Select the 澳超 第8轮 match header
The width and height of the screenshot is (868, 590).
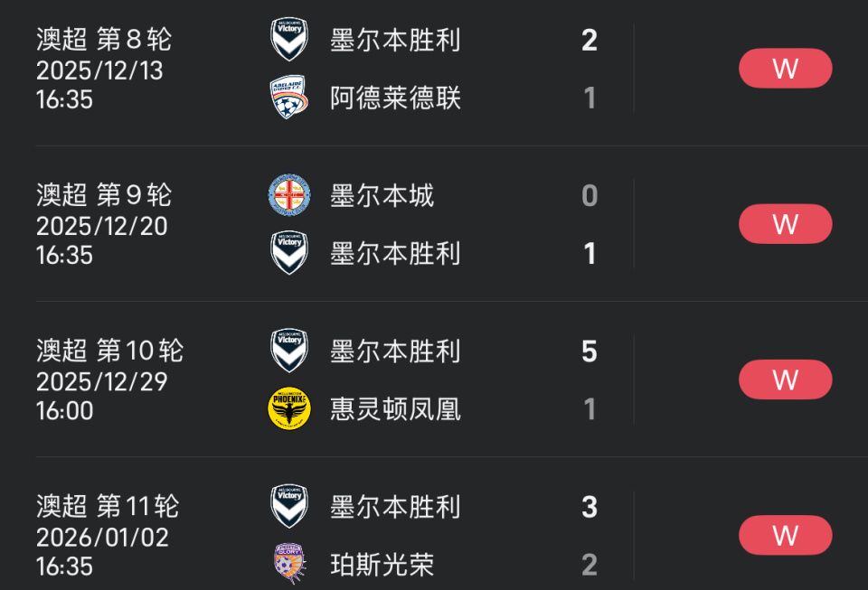103,40
